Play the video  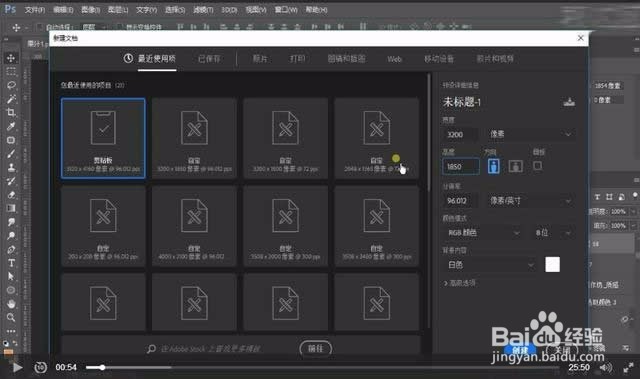click(x=17, y=368)
